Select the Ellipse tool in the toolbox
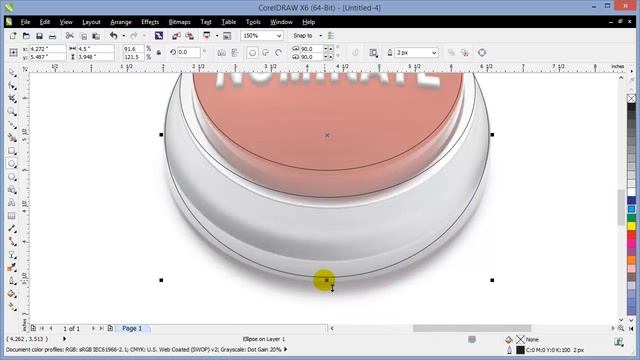640x360 pixels. point(12,164)
